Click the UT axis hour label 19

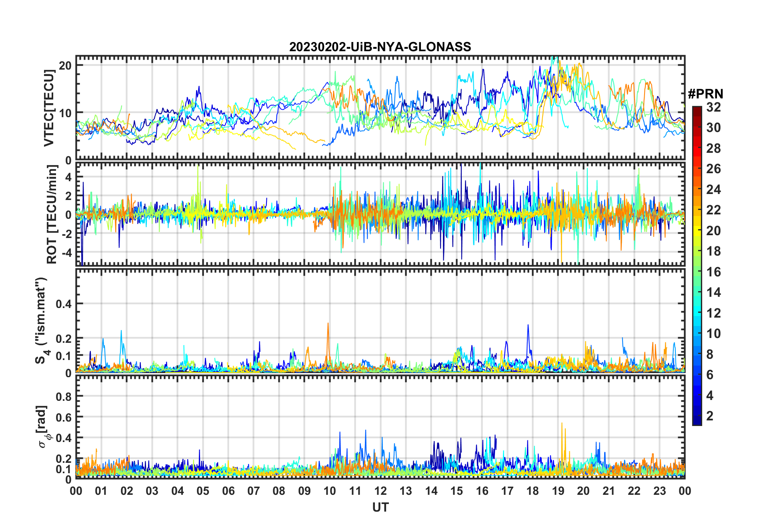tap(558, 491)
